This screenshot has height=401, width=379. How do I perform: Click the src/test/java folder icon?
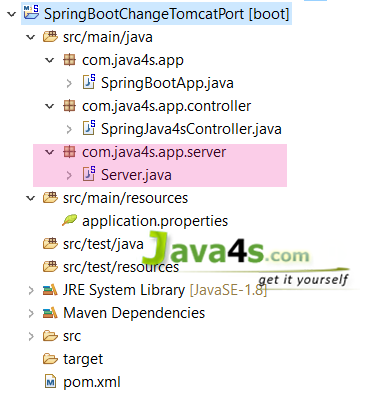pyautogui.click(x=50, y=244)
